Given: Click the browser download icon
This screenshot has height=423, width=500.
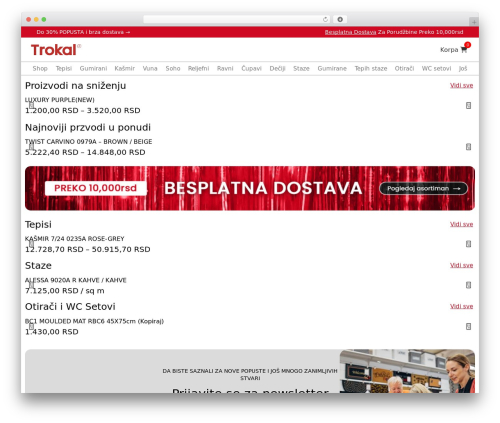Looking at the screenshot, I should click(x=340, y=19).
